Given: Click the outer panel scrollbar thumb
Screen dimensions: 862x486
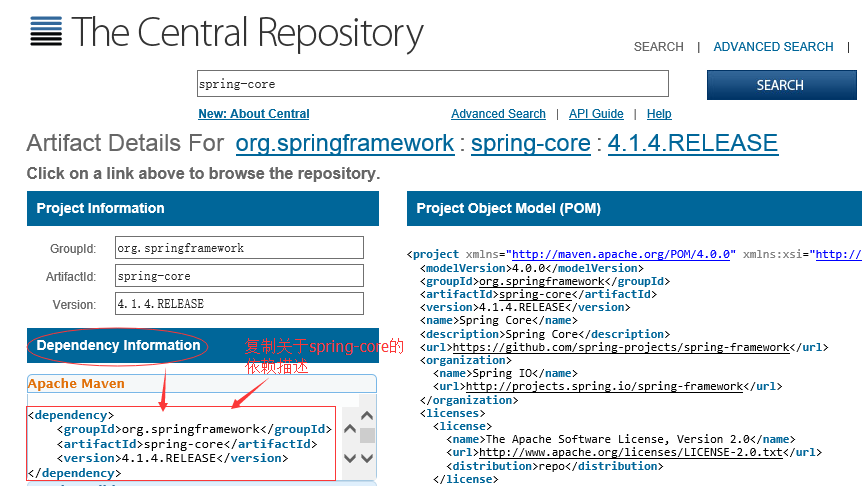Looking at the screenshot, I should pos(367,435).
